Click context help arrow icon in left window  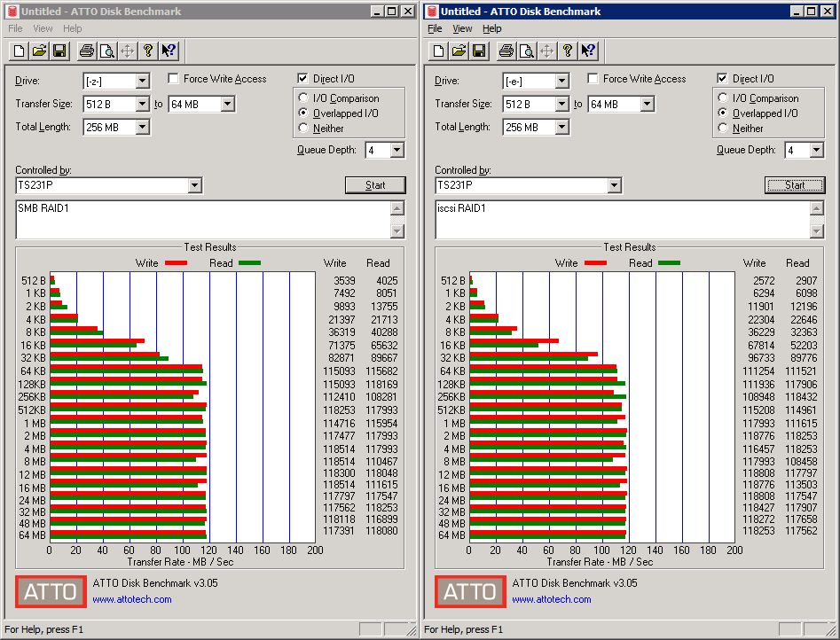pos(169,51)
